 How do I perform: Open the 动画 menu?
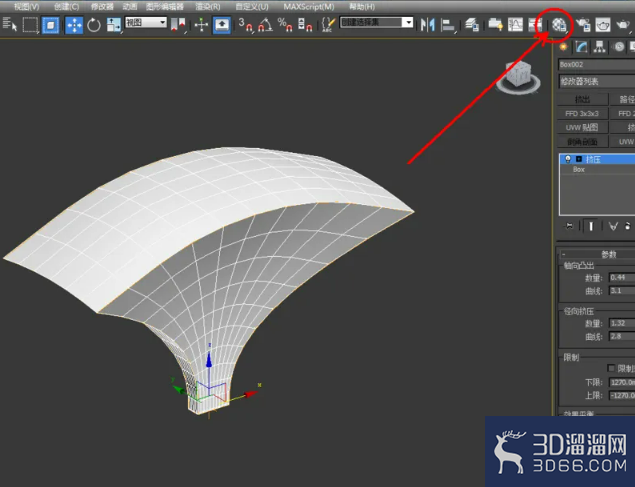tap(130, 6)
